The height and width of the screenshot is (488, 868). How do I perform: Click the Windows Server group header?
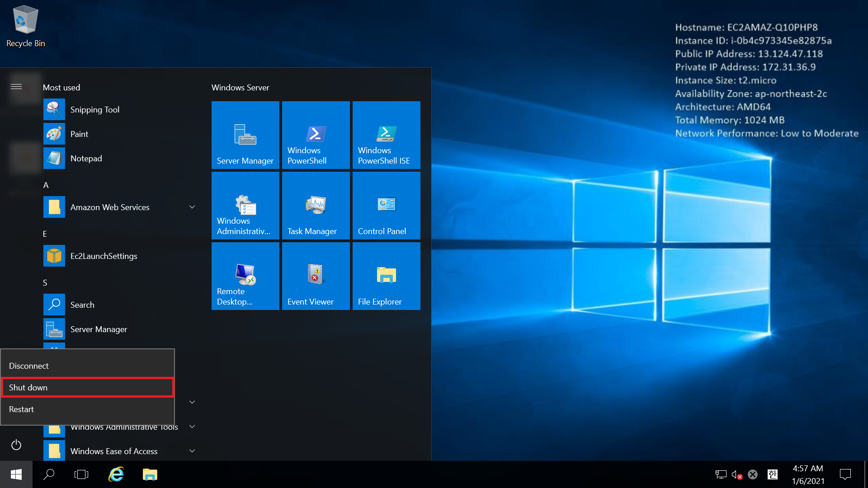pyautogui.click(x=241, y=88)
